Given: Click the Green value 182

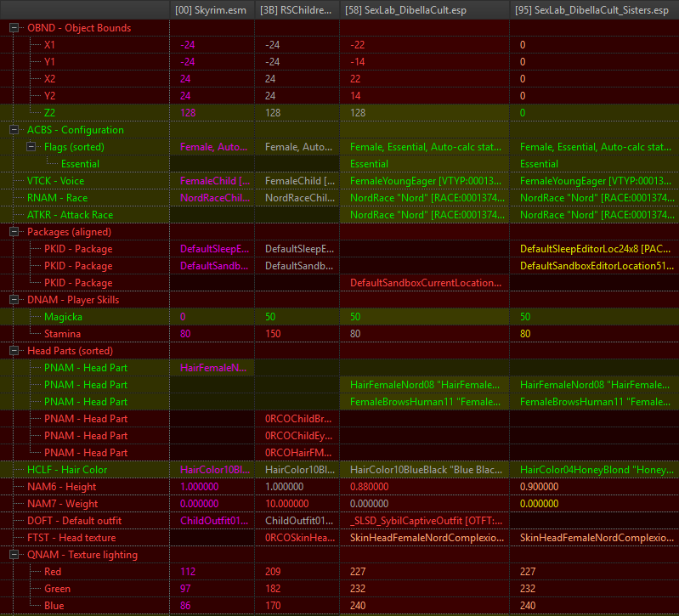Looking at the screenshot, I should click(273, 588).
